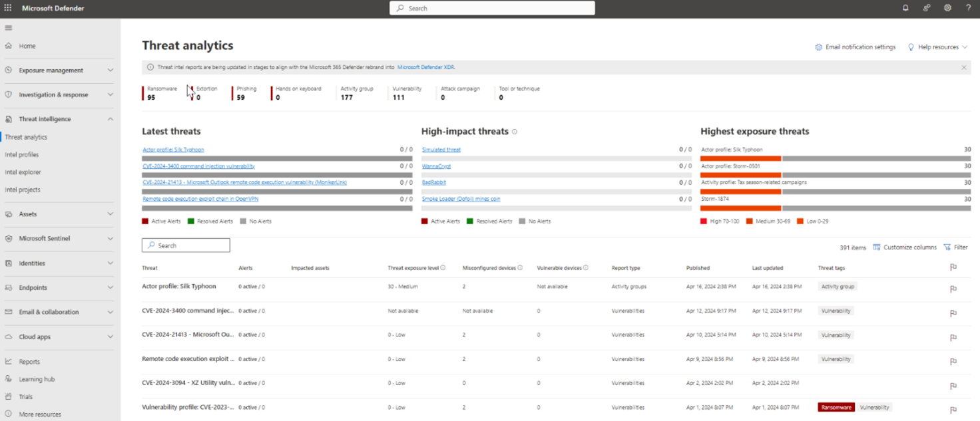The image size is (980, 421).
Task: Click the Assets icon in sidebar
Action: [9, 214]
